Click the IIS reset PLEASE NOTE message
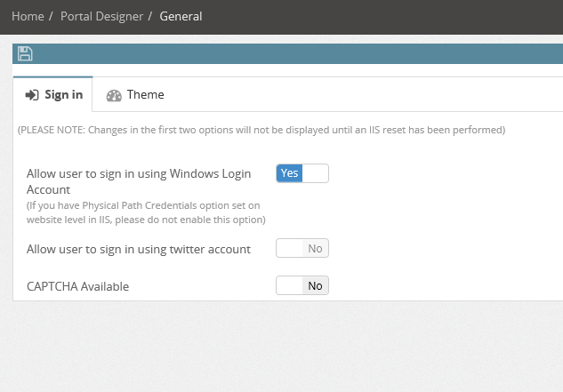 261,130
